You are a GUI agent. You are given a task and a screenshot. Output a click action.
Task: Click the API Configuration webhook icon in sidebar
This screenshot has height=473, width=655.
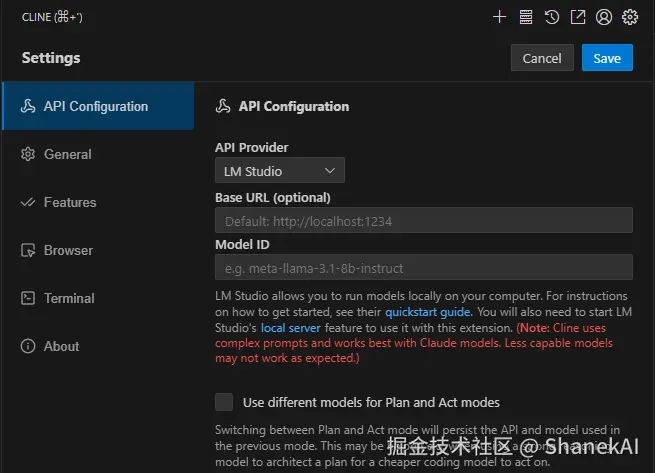pyautogui.click(x=28, y=106)
